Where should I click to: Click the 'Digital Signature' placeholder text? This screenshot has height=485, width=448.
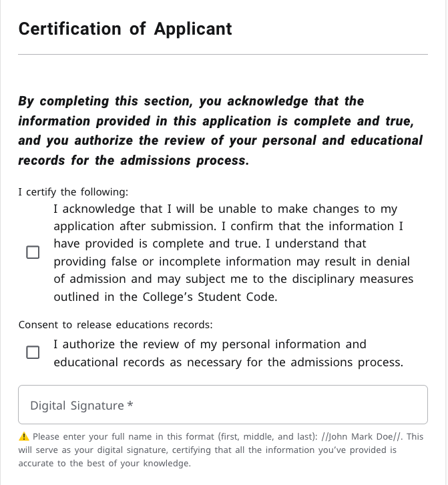pos(77,406)
